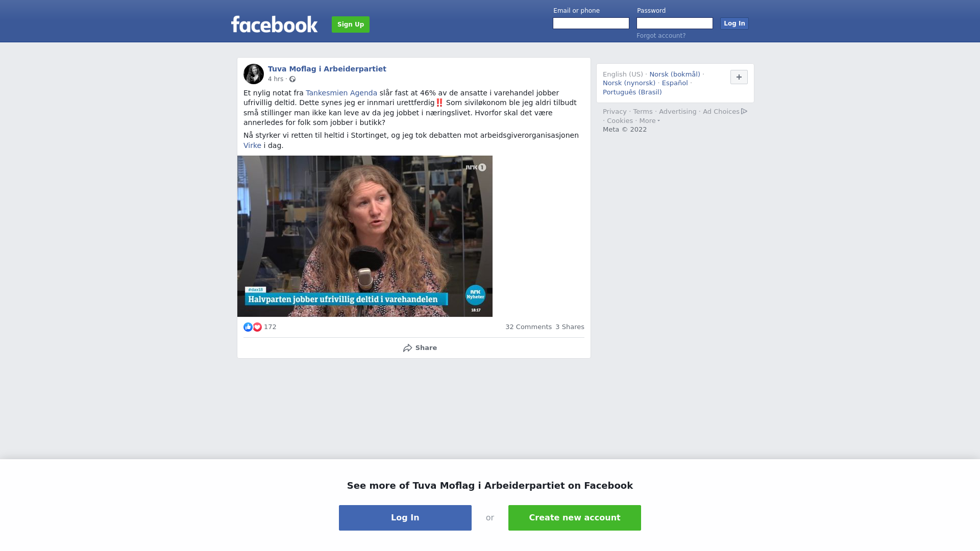This screenshot has height=551, width=980.
Task: Click the Forgot account? link
Action: (661, 36)
